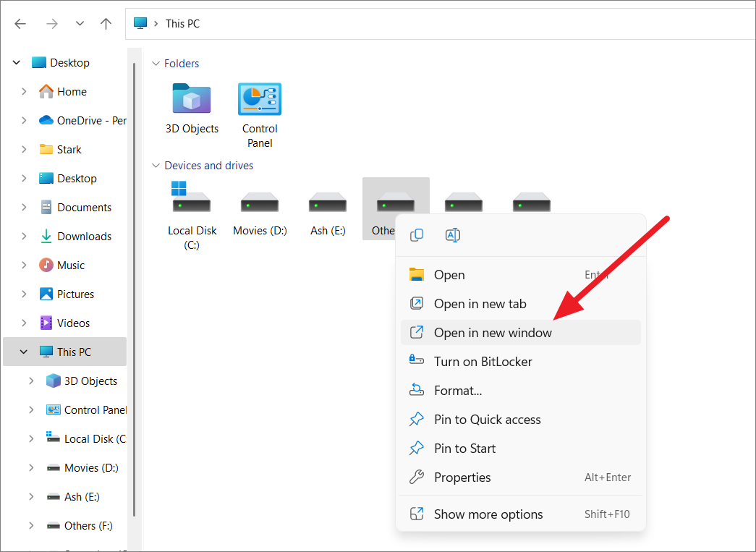This screenshot has height=552, width=756.
Task: Choose Open in new window
Action: tap(521, 333)
